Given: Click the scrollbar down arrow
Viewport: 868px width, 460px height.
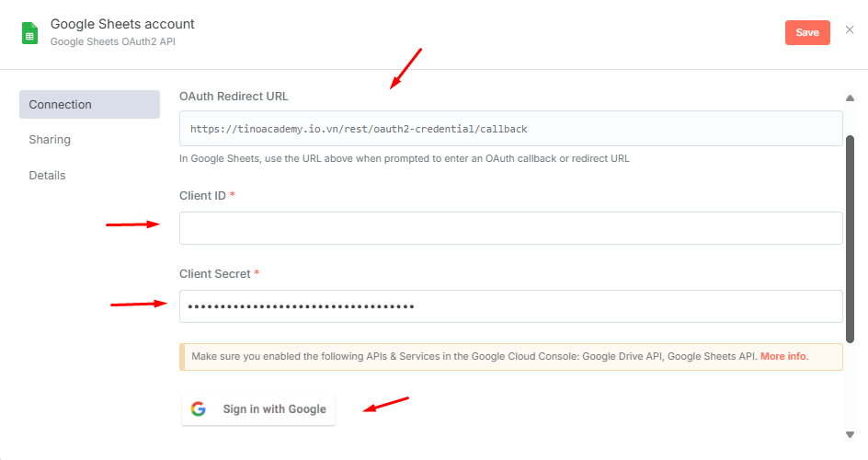Looking at the screenshot, I should point(850,434).
